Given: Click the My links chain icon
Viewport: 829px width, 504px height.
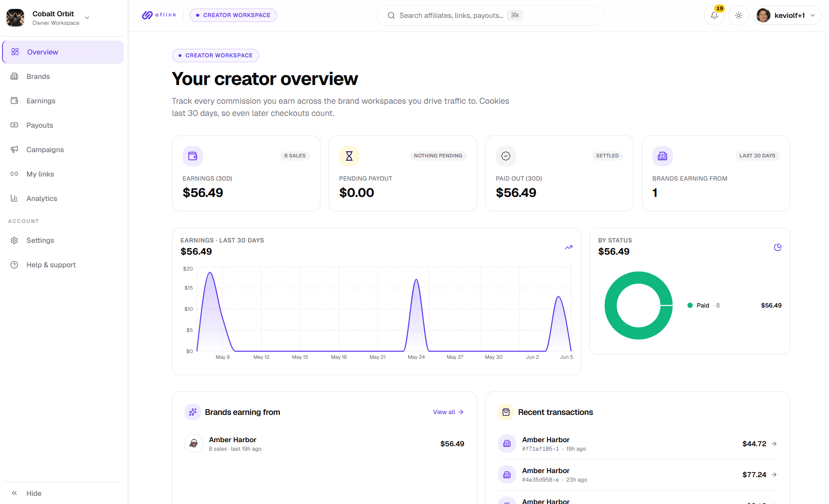Looking at the screenshot, I should (x=14, y=174).
